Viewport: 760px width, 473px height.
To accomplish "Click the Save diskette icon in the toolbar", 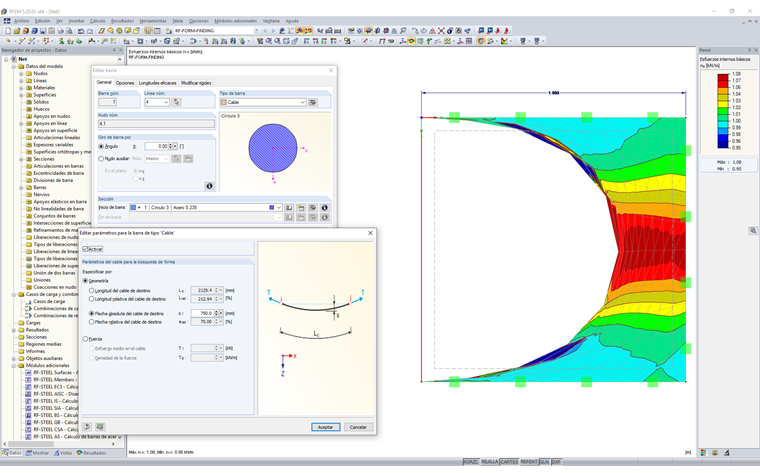I will tap(43, 31).
